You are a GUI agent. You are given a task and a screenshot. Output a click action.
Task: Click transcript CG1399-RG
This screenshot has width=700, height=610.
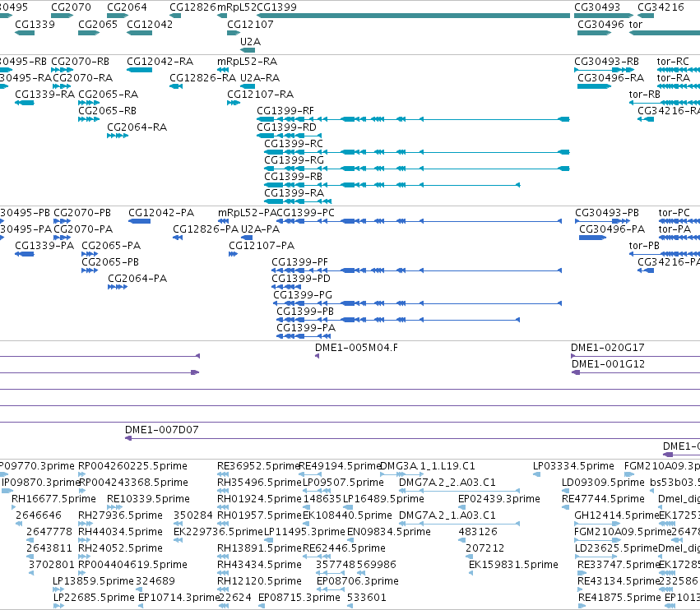(x=294, y=160)
